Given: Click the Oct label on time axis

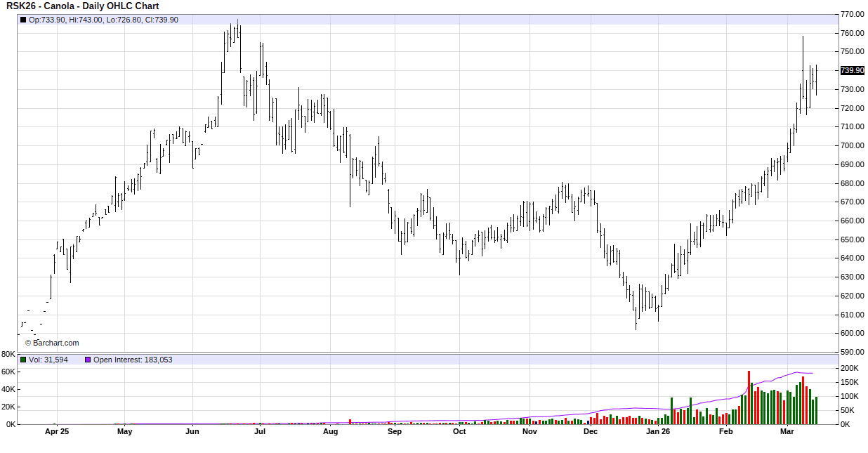Looking at the screenshot, I should (459, 432).
